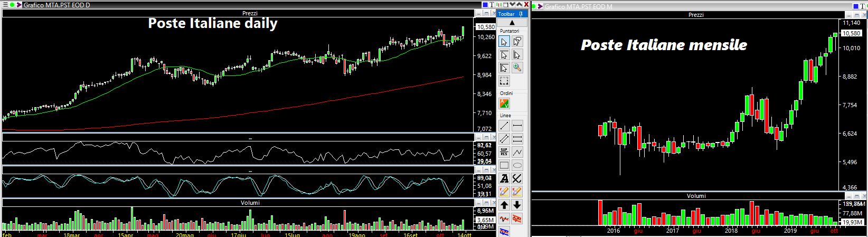Collapse toolbar with the up triangle button
868x237 pixels.
pyautogui.click(x=511, y=23)
